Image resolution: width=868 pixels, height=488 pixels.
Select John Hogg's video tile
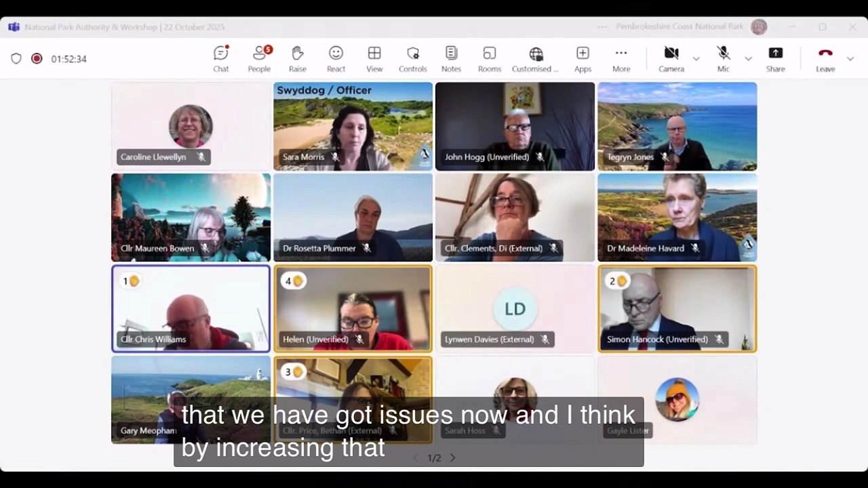coord(515,126)
